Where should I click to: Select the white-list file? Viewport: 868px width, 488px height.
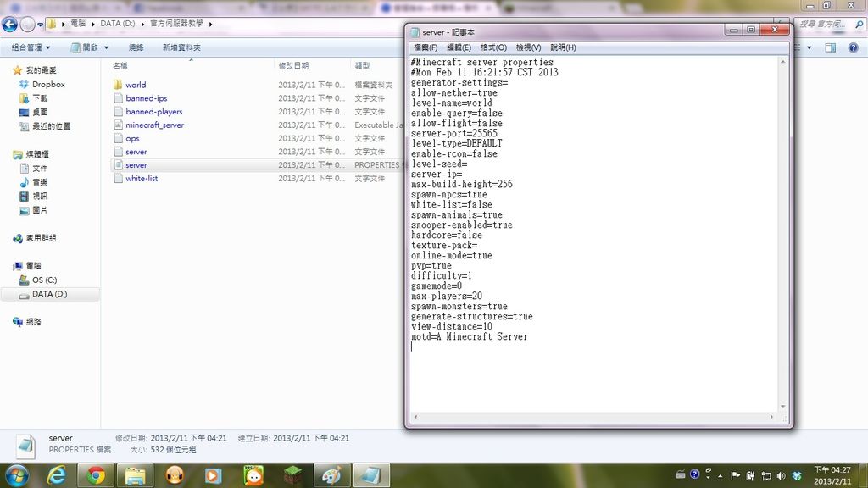click(x=142, y=178)
